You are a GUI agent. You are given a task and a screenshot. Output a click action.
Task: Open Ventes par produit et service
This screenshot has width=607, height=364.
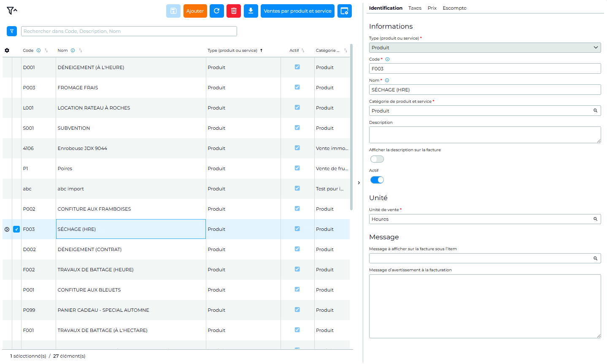298,11
